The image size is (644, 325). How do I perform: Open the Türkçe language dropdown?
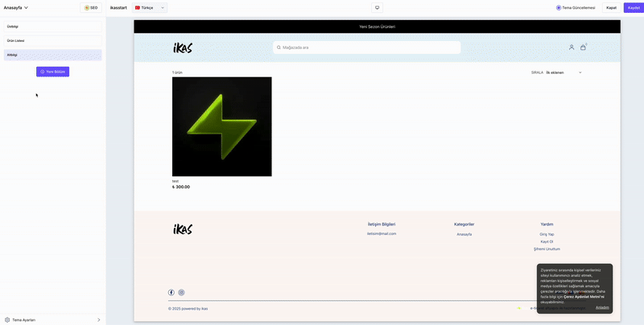151,7
